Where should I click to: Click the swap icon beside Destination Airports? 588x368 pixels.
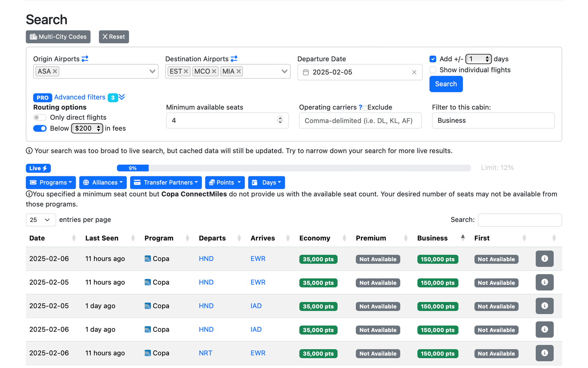(x=234, y=59)
